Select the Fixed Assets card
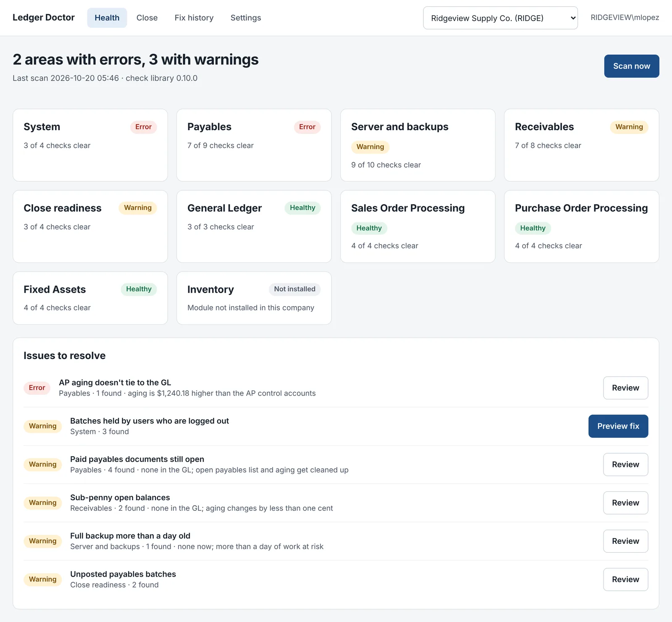This screenshot has width=672, height=622. point(90,298)
